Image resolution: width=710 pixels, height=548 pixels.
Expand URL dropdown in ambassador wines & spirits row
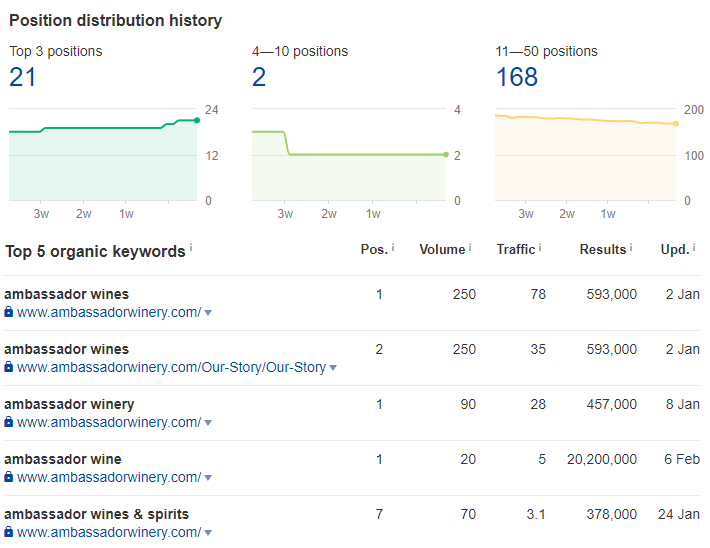tap(208, 533)
